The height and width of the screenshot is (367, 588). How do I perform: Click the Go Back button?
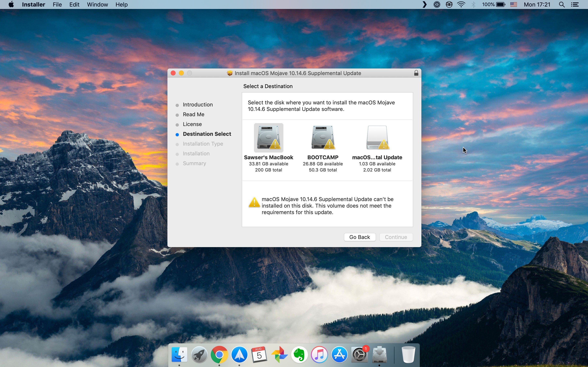[359, 237]
